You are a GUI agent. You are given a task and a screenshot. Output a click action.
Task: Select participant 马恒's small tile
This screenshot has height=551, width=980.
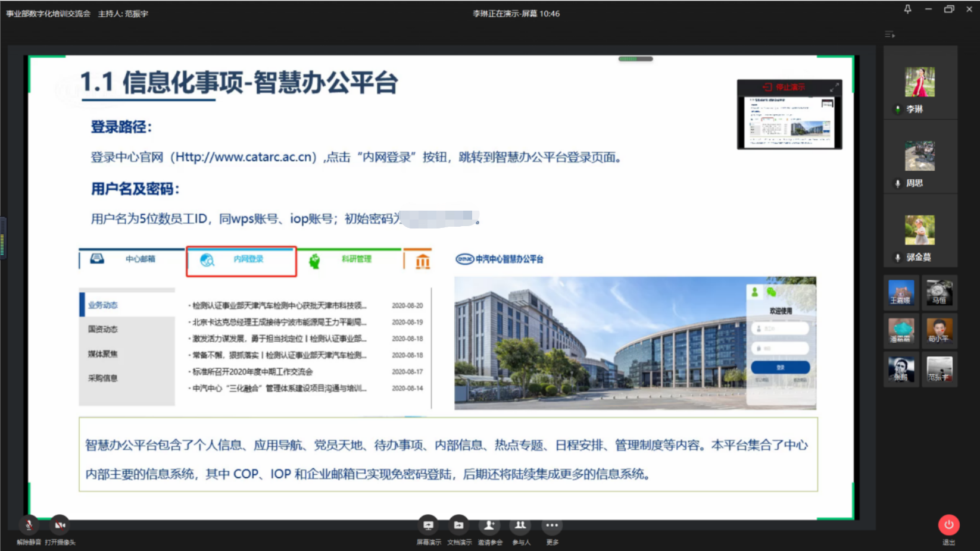[940, 292]
